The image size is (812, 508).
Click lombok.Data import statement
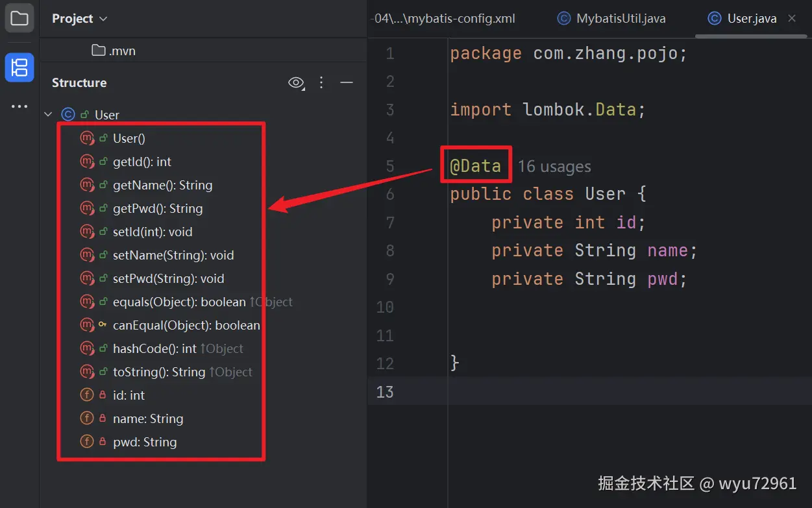pos(548,110)
